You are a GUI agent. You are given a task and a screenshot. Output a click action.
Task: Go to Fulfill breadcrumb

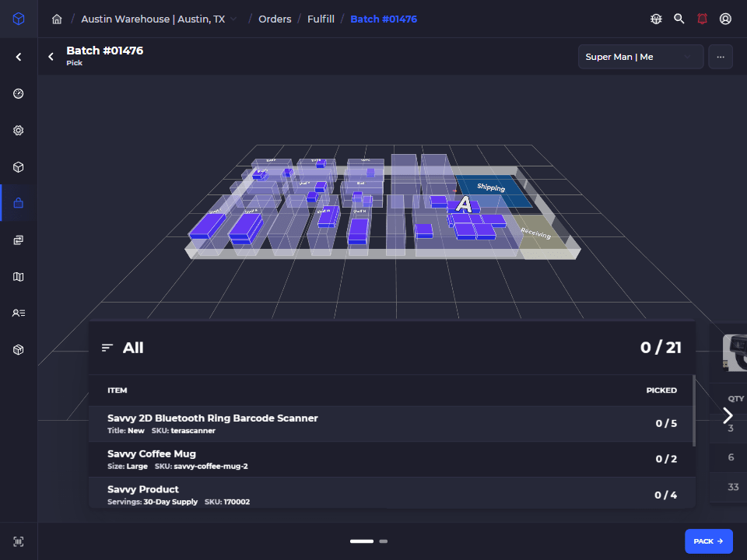point(321,19)
